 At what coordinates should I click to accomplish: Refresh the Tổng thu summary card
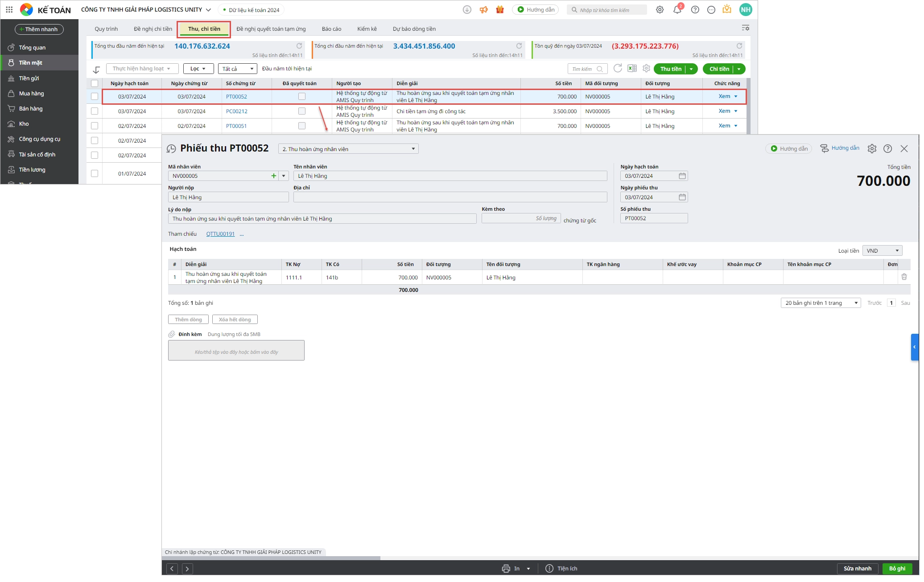299,46
